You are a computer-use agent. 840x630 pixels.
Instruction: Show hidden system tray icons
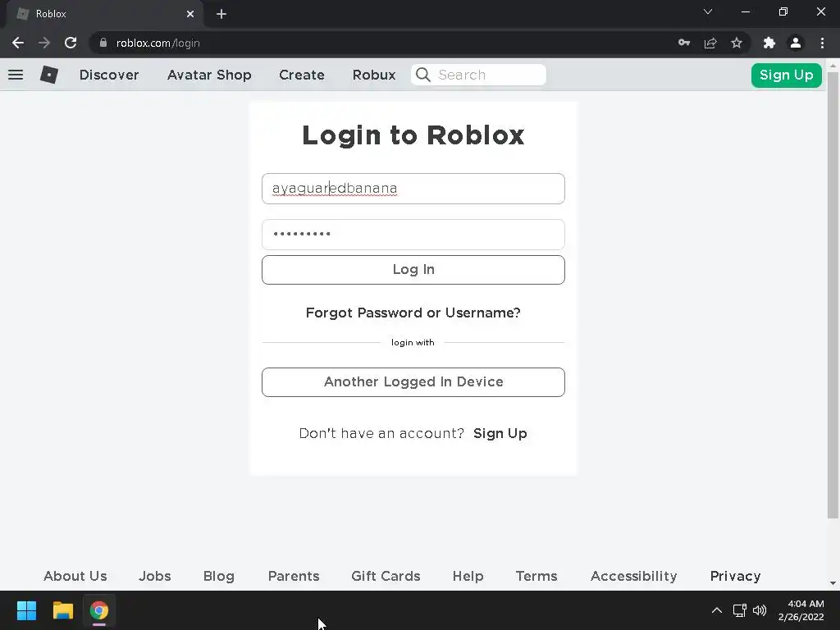pyautogui.click(x=717, y=610)
